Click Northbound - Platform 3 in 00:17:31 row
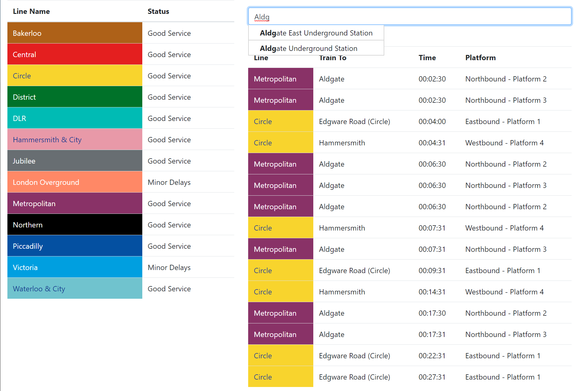 click(506, 335)
